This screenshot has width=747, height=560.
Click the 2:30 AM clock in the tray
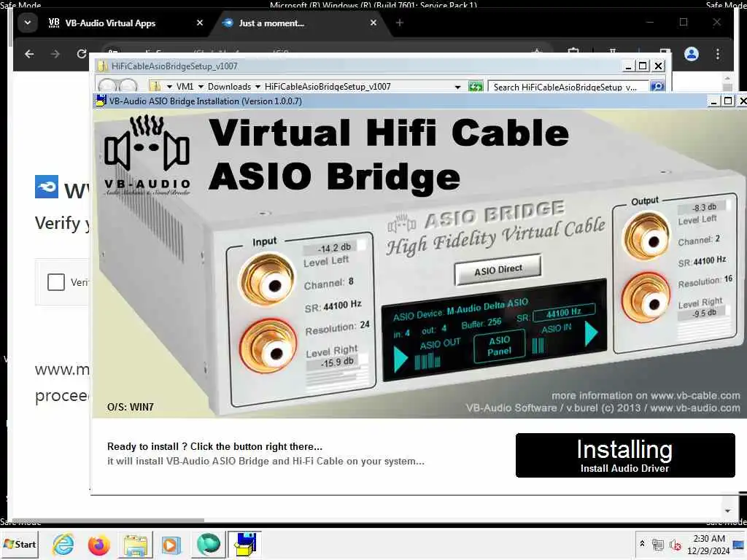(709, 539)
